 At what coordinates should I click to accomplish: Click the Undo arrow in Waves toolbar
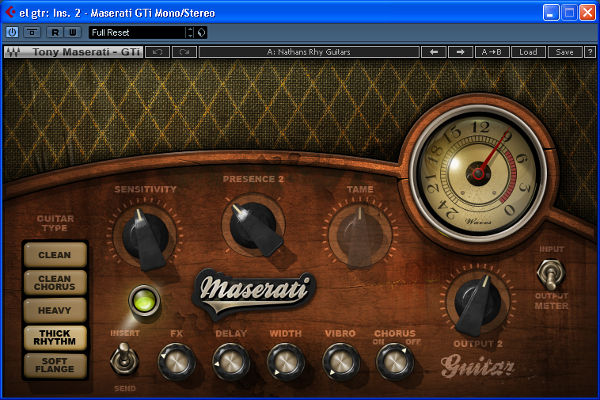(158, 52)
